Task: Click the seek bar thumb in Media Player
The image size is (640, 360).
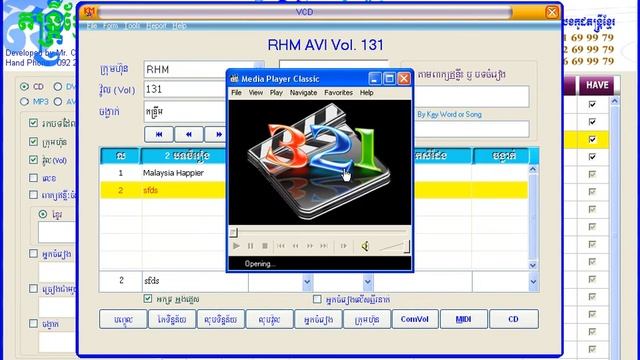Action: tap(233, 233)
